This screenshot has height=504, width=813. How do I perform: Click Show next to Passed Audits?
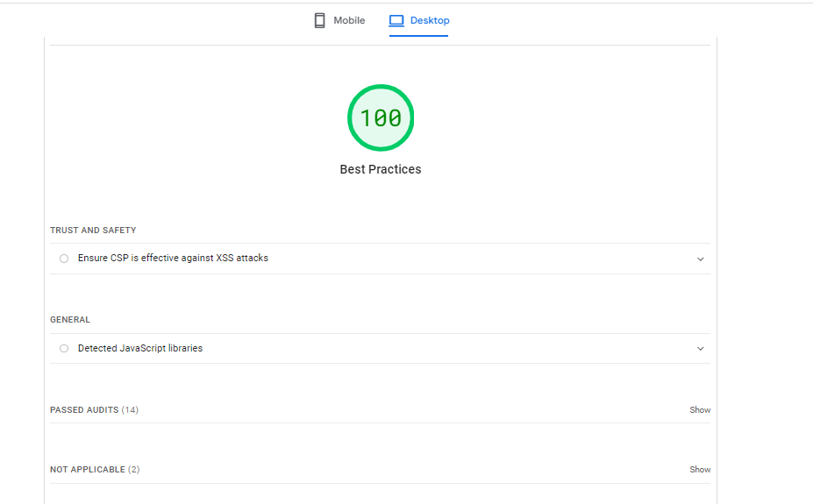coord(700,410)
